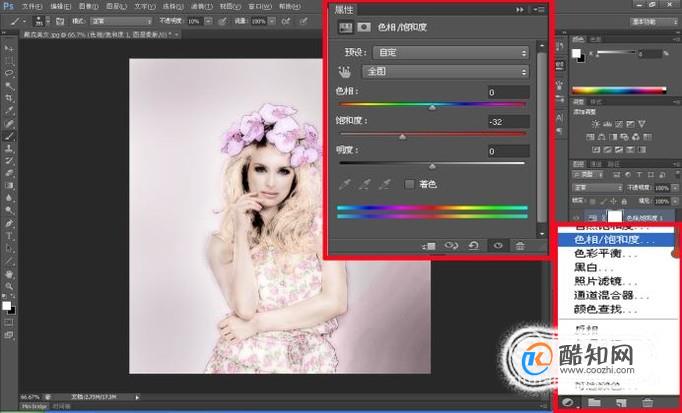Open the 滤镜 menu
The height and width of the screenshot is (413, 682).
(202, 6)
